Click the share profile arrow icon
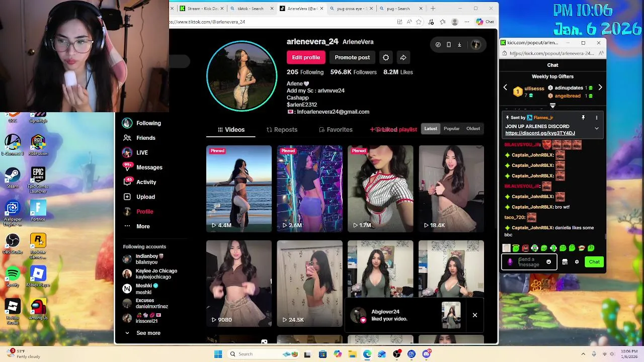This screenshot has width=644, height=362. point(403,57)
